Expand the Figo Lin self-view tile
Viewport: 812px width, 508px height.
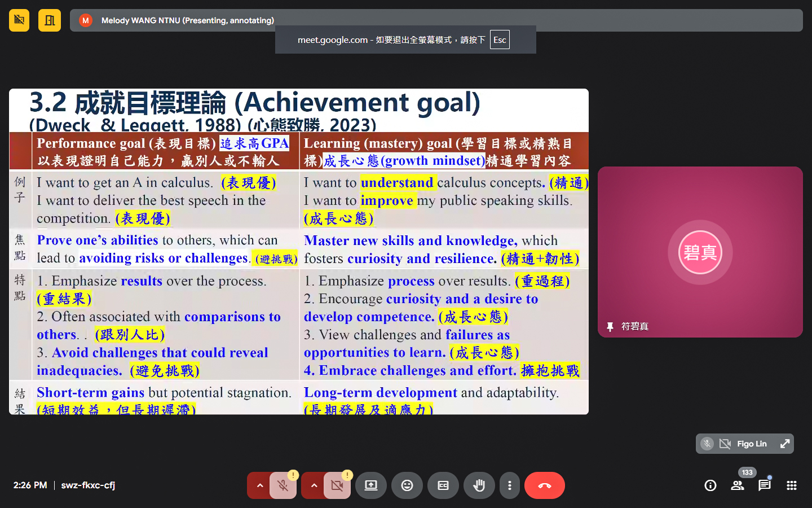(x=784, y=444)
